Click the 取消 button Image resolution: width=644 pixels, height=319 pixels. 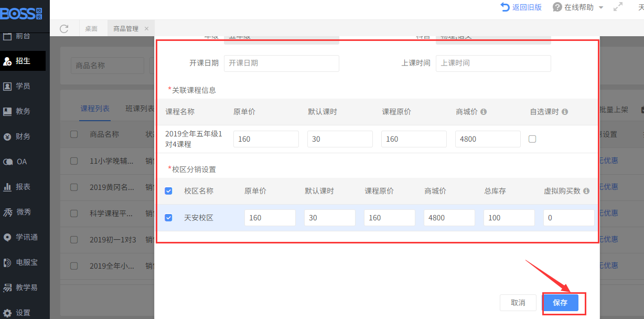[x=518, y=303]
